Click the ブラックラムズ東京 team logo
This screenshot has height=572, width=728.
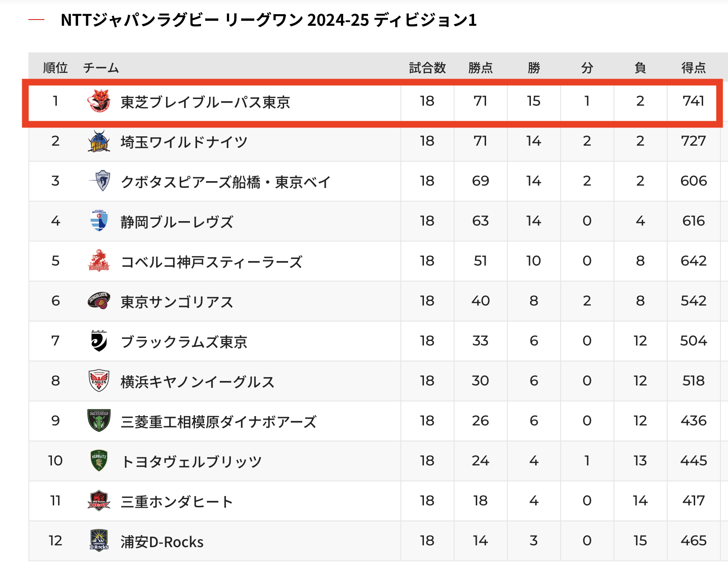(x=99, y=341)
